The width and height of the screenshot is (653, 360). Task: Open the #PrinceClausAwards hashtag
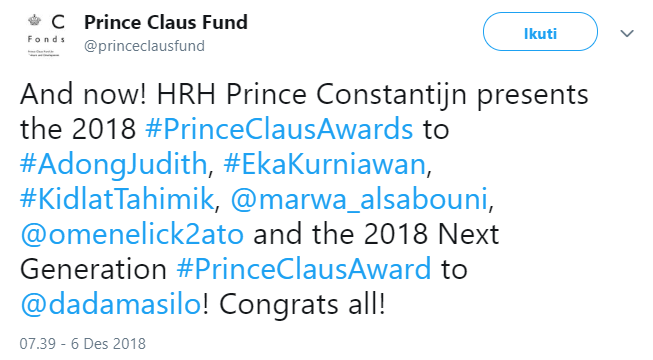click(x=279, y=129)
